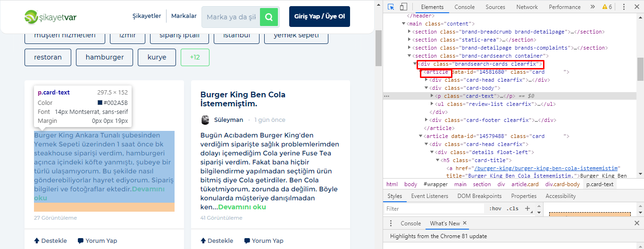
Task: Select the Styles sidebar tab
Action: [x=394, y=196]
